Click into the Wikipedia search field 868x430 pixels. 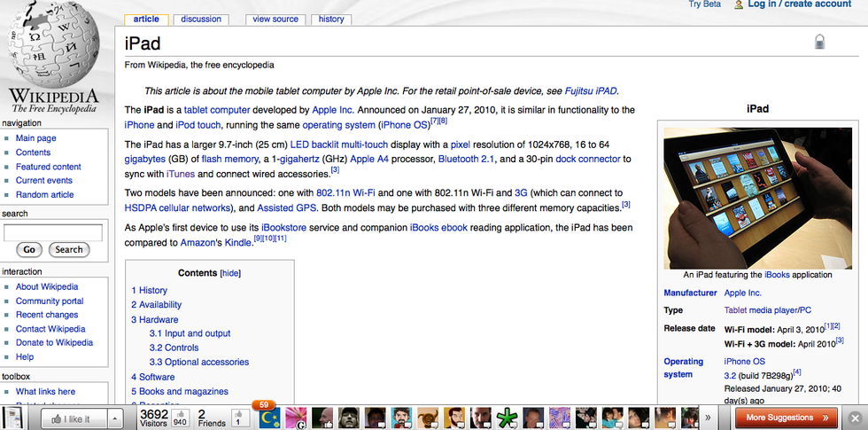tap(52, 232)
